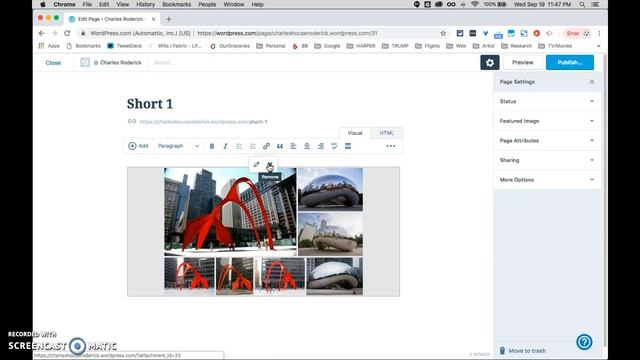
Task: Open the Research bookmarks folder
Action: tap(516, 46)
